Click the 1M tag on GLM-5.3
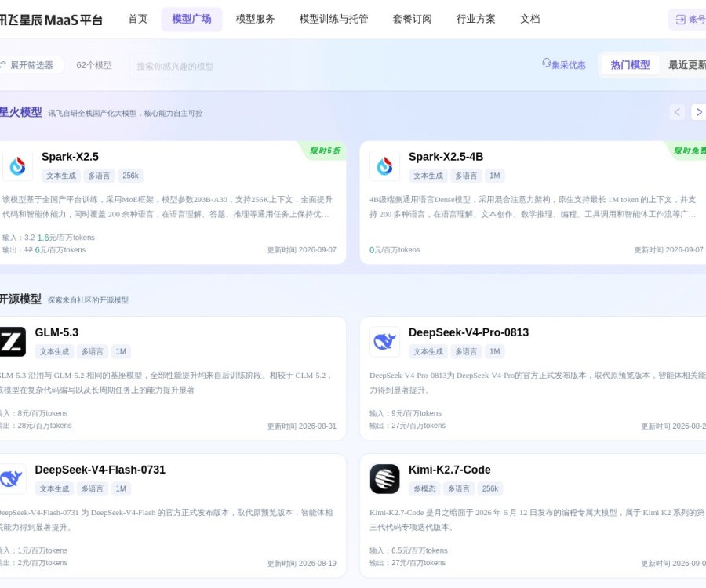Screen dimensions: 706x588 [x=121, y=351]
